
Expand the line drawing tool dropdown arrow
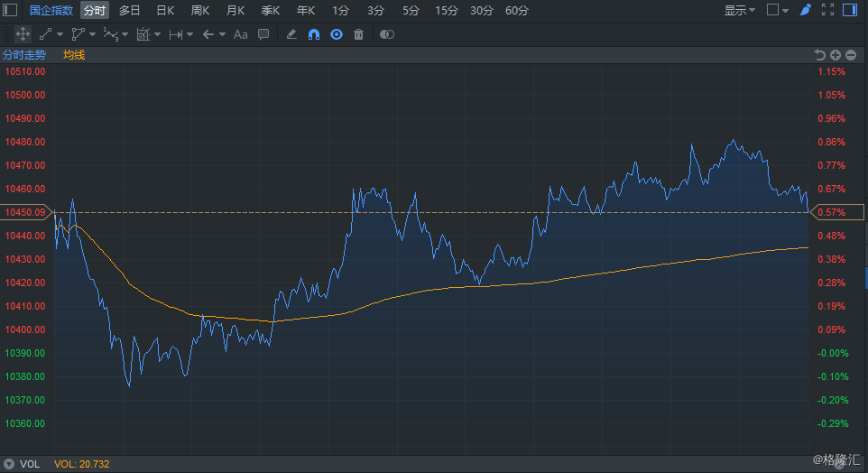60,34
